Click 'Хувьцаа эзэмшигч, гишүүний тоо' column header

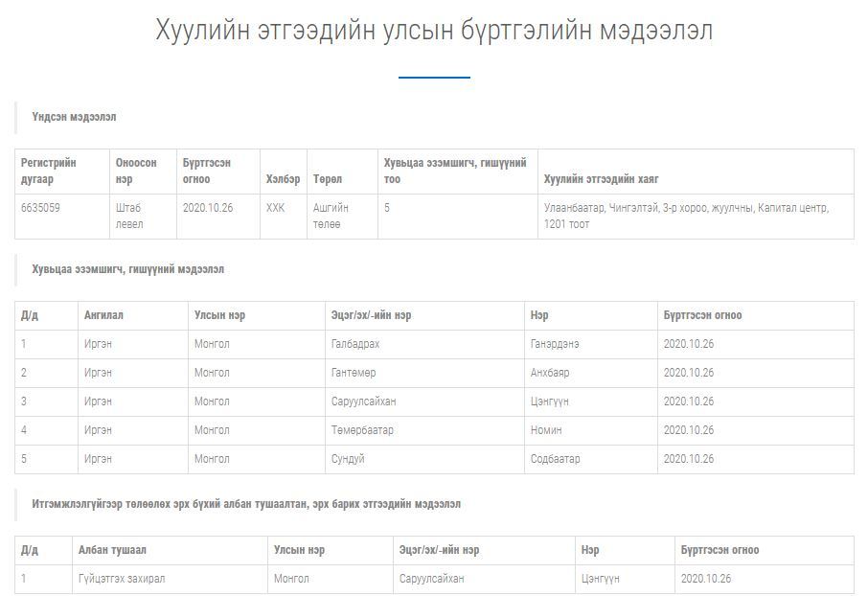(455, 171)
